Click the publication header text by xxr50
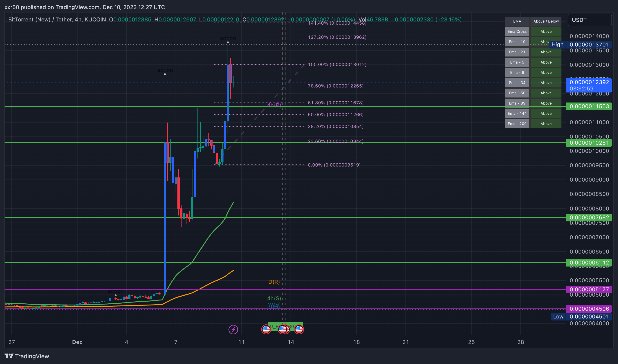The width and height of the screenshot is (618, 364). point(85,7)
